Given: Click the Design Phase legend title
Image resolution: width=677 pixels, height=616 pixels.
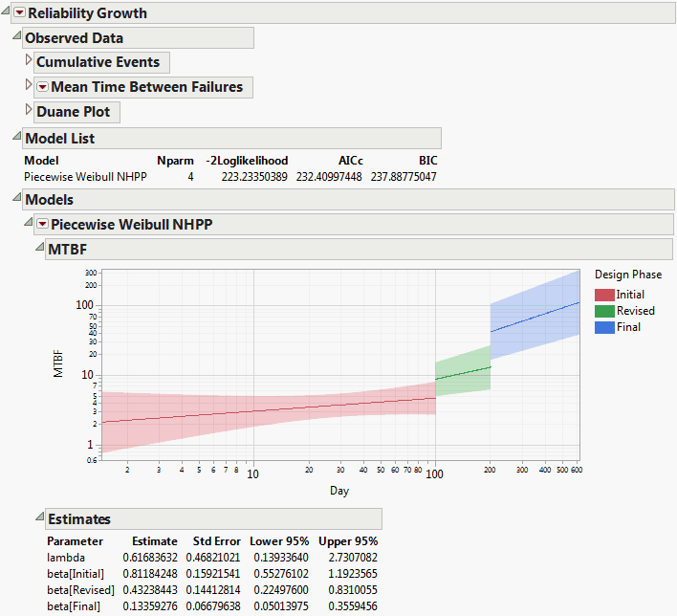Looking at the screenshot, I should [x=627, y=275].
